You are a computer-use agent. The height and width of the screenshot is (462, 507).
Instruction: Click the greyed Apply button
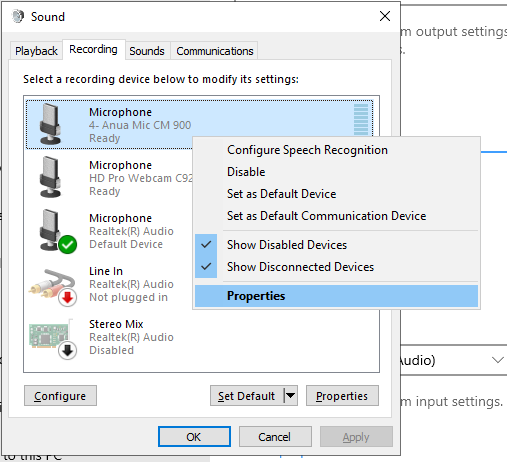point(356,437)
